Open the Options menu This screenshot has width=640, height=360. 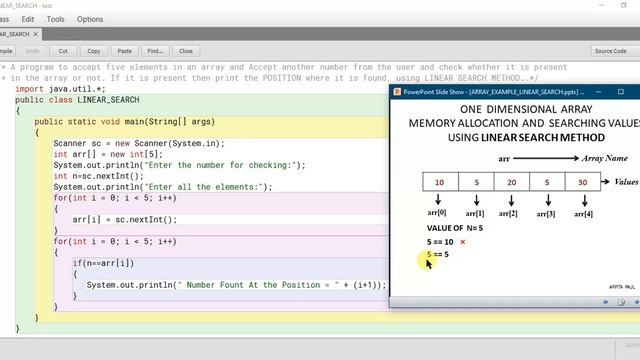click(x=90, y=19)
